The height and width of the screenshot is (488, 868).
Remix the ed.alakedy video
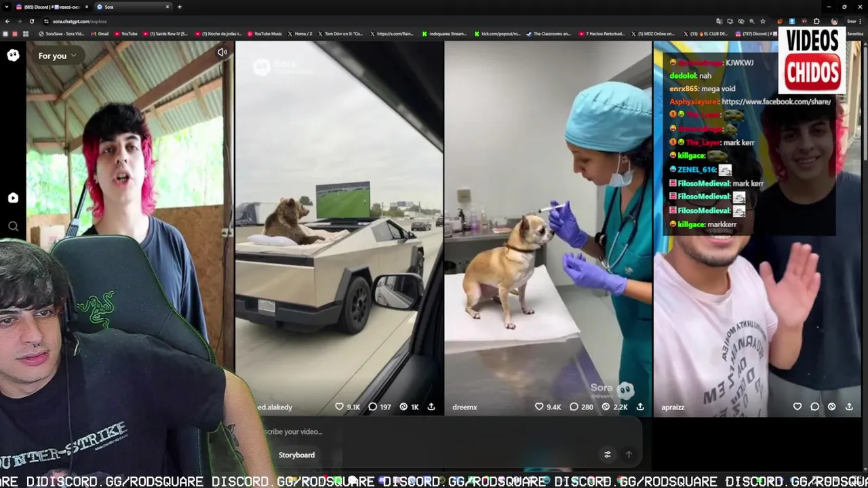click(x=403, y=407)
